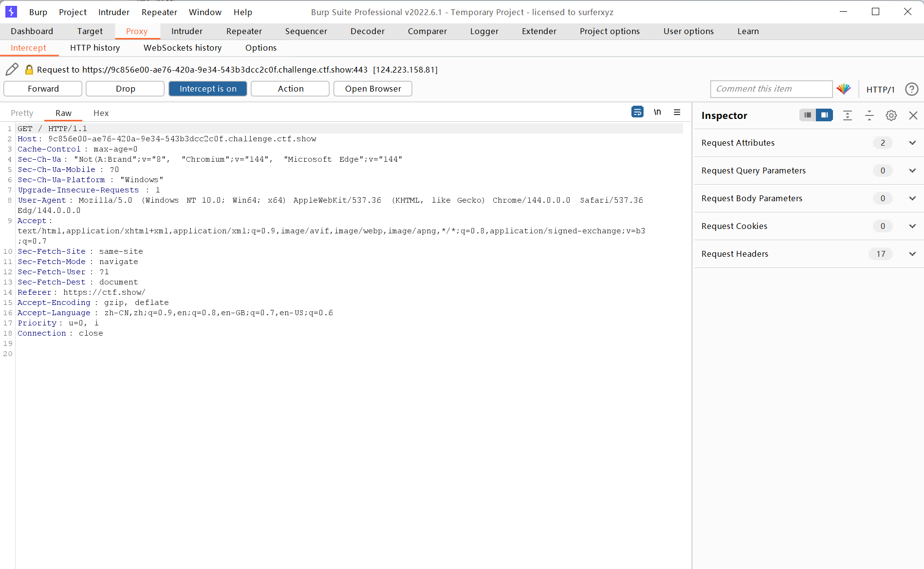Select the Proxy tab
Screen dimensions: 924x569
[x=137, y=31]
